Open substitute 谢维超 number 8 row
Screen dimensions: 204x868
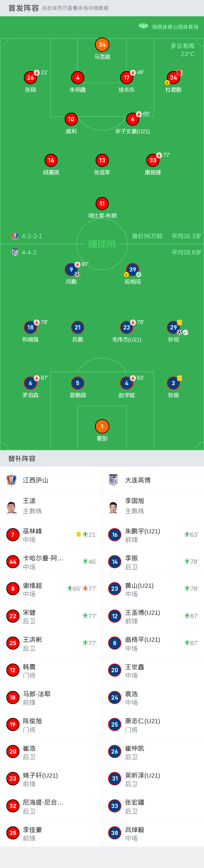point(51,589)
